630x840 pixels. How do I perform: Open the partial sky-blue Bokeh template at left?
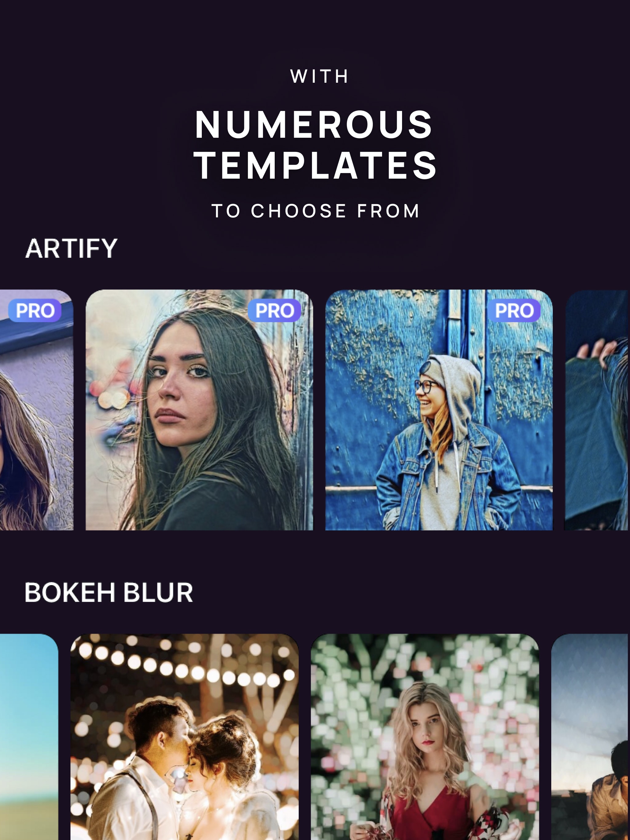(29, 737)
